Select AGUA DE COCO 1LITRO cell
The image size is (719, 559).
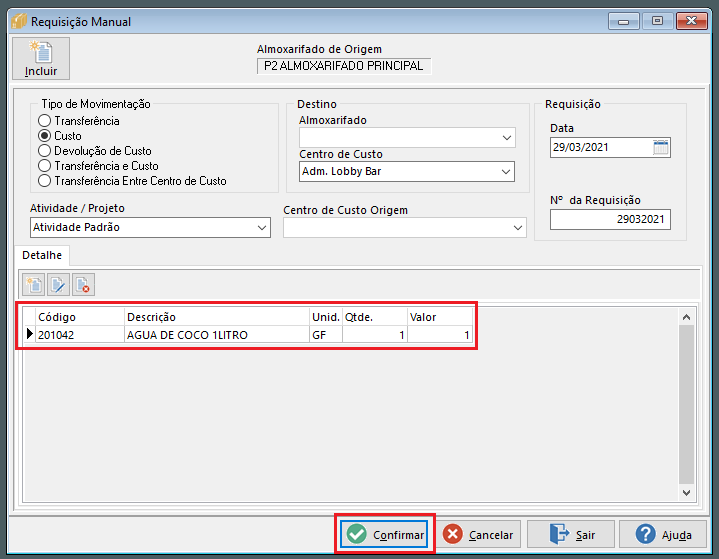pyautogui.click(x=217, y=335)
